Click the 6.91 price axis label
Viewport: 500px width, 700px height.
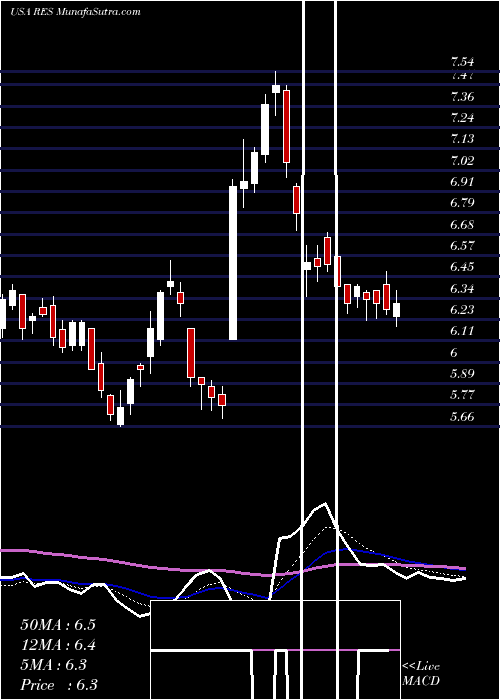[x=462, y=182]
